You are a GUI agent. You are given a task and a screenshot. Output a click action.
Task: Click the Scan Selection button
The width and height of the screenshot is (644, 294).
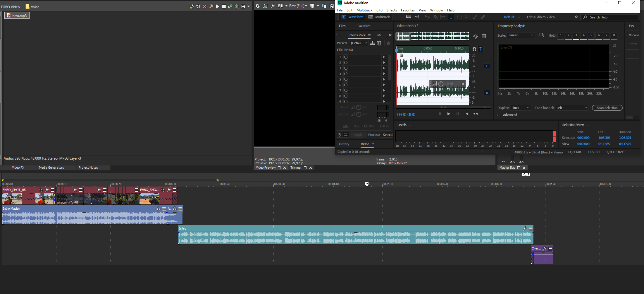pos(607,108)
